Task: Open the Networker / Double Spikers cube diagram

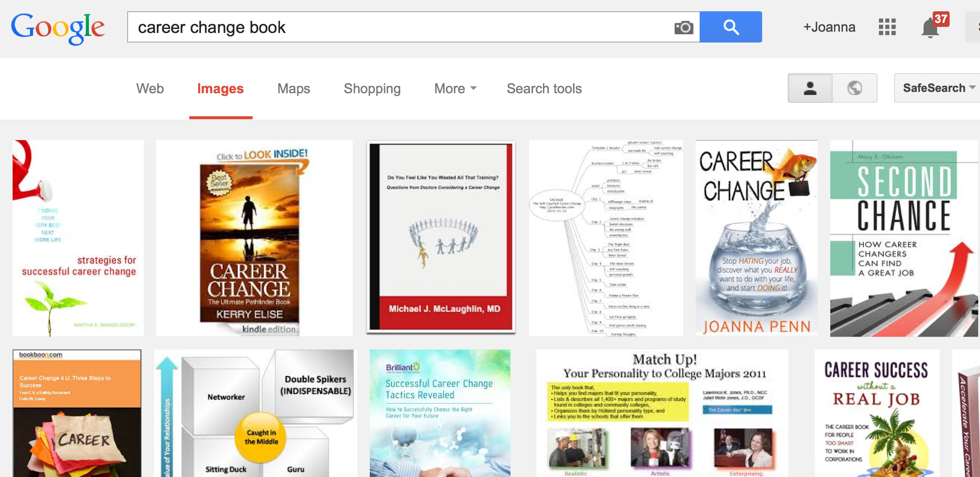Action: coord(256,413)
